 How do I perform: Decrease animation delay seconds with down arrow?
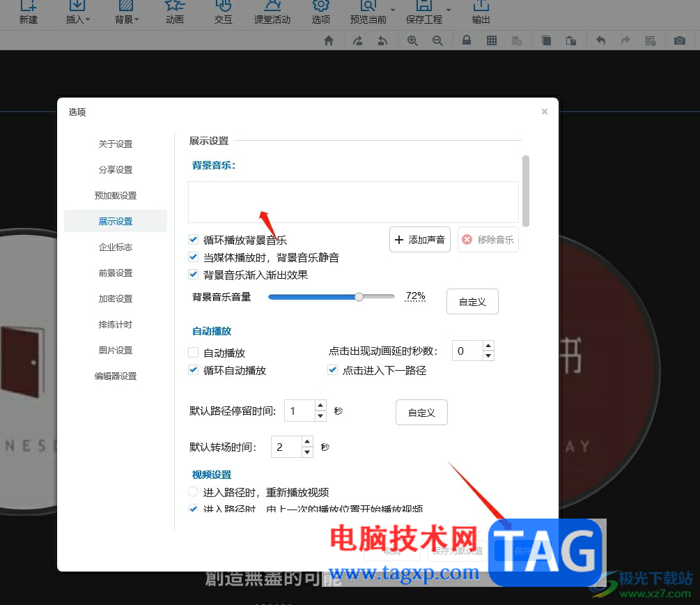click(x=488, y=355)
